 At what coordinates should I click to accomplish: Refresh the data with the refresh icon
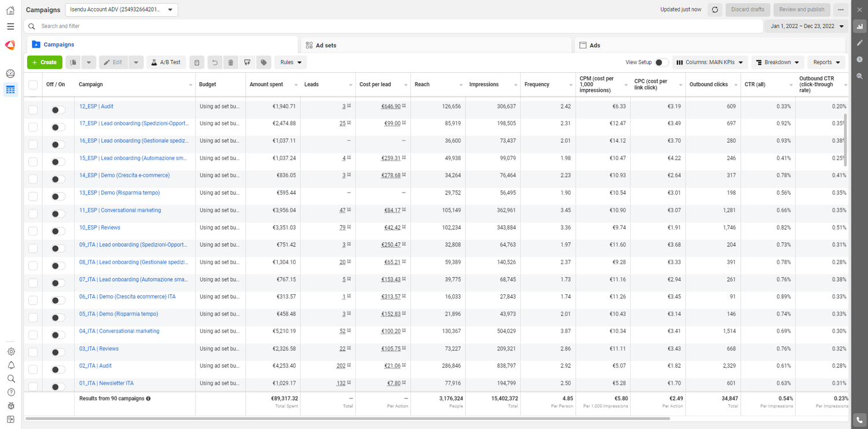715,10
